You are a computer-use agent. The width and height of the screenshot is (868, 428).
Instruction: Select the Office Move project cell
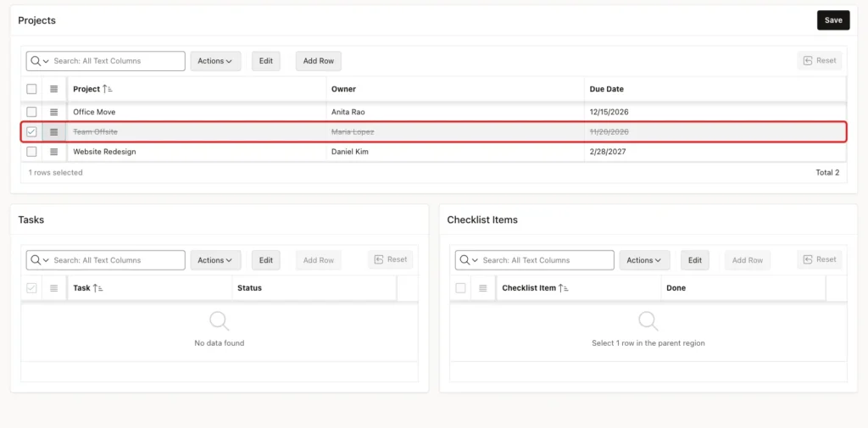(197, 112)
